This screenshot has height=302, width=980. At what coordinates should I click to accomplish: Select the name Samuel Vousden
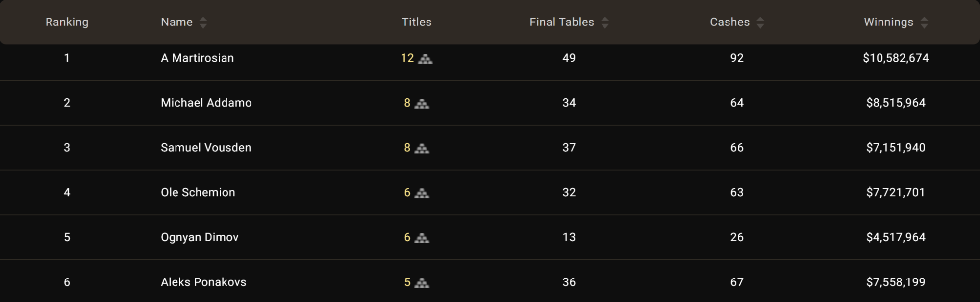pyautogui.click(x=206, y=147)
